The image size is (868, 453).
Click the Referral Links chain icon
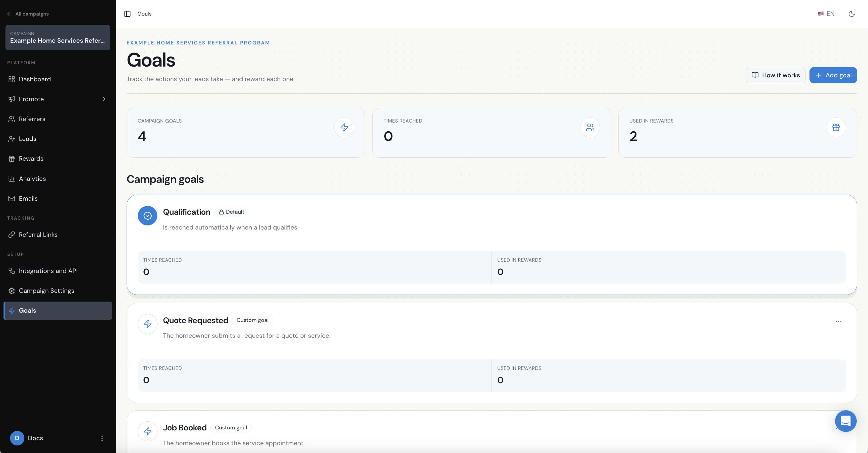tap(12, 235)
